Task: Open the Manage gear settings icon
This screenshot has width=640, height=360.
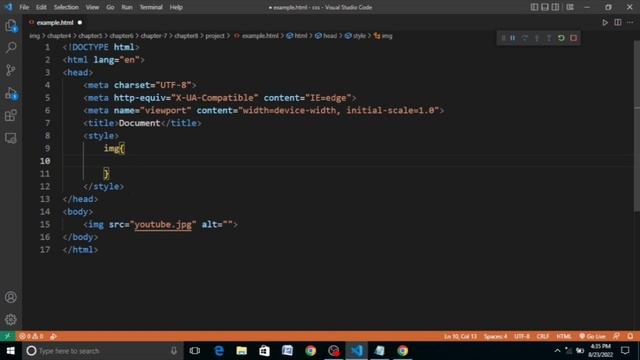Action: [x=11, y=319]
